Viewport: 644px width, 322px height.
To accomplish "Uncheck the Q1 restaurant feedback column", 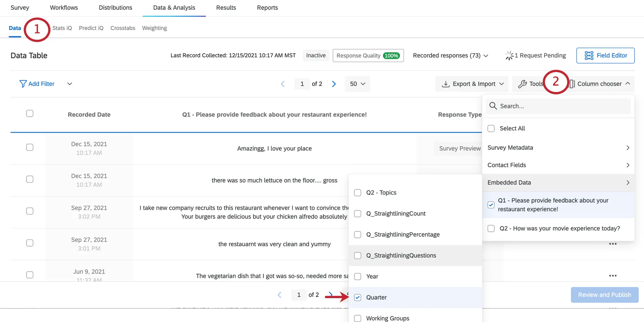I will coord(491,205).
